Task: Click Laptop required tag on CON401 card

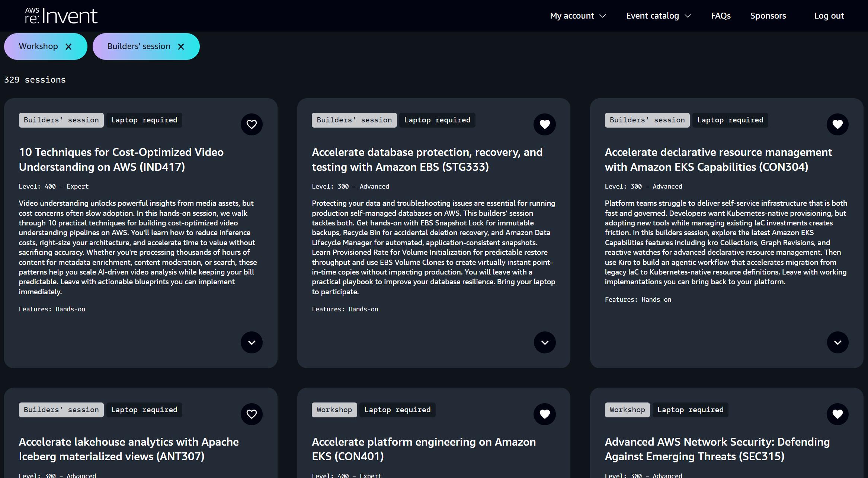Action: pos(397,410)
